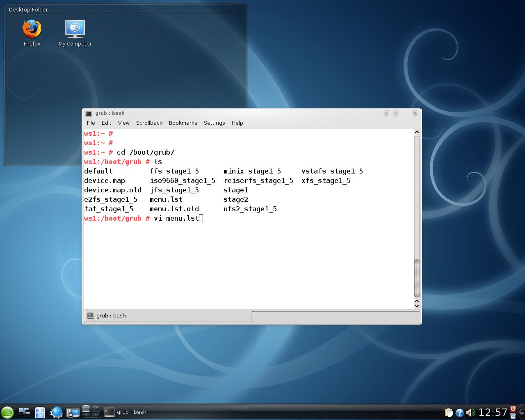Select the "grub : bash" tab at the bottom
This screenshot has width=525, height=420.
coord(110,315)
